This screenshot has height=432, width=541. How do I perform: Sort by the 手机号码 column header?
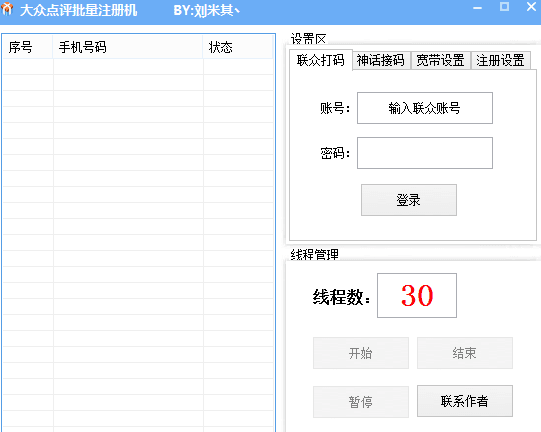[x=128, y=47]
